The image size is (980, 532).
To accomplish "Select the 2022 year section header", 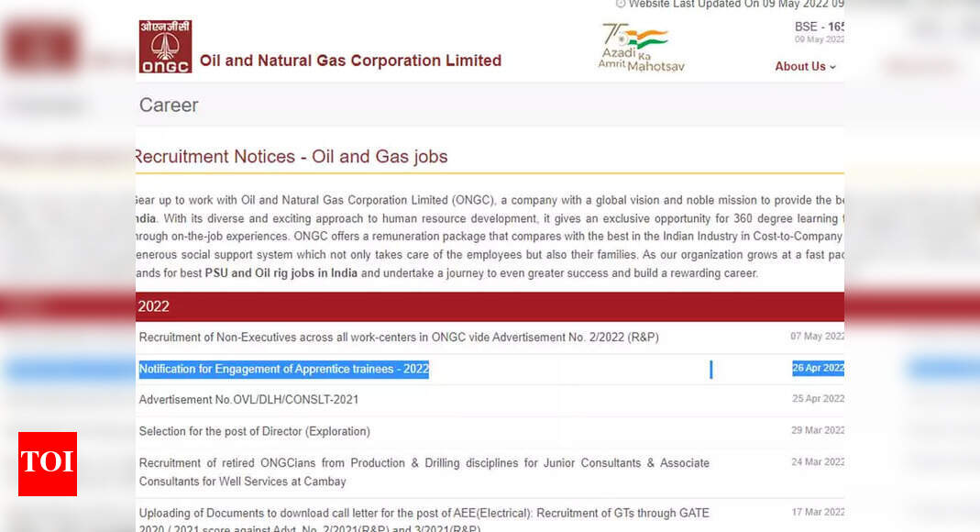I will (x=490, y=306).
